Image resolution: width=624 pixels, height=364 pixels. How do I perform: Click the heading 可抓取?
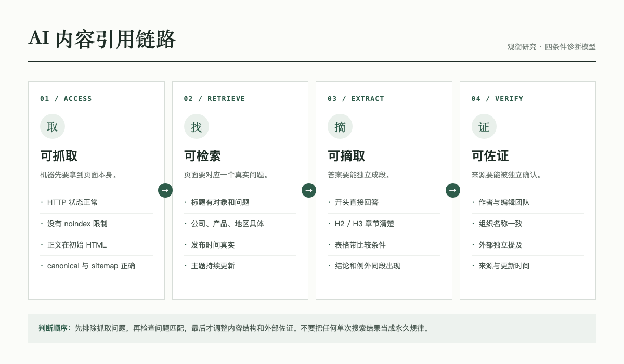click(59, 156)
